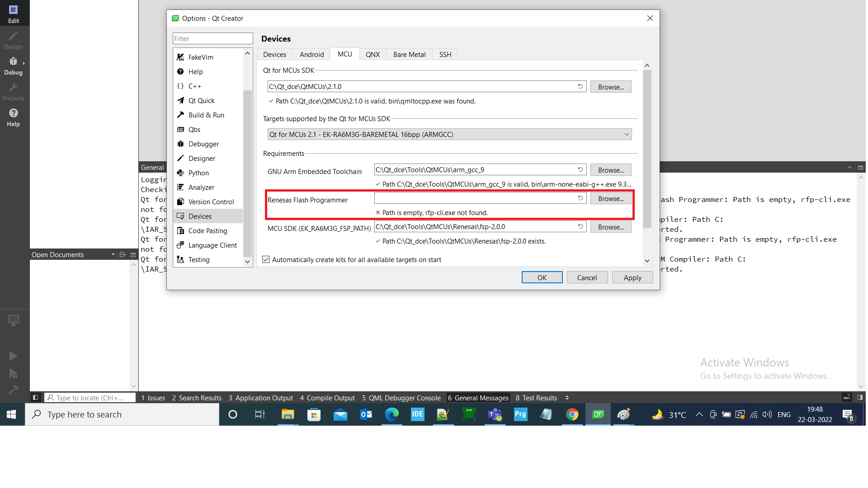Switch to the Android tab

(311, 54)
